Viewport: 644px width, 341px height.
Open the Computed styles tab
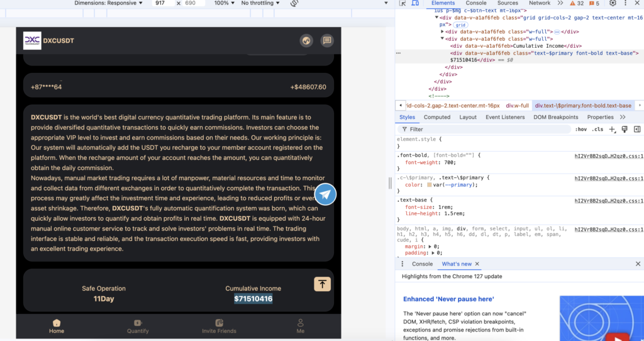tap(437, 117)
